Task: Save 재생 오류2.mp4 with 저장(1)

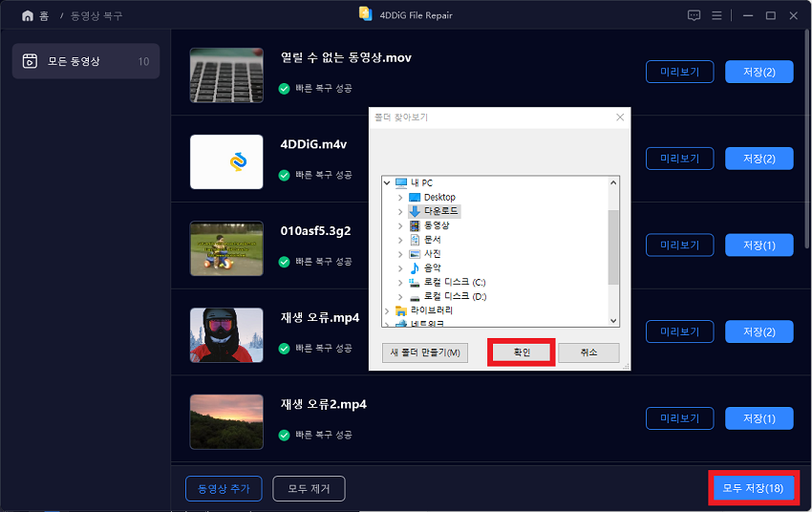Action: tap(759, 418)
